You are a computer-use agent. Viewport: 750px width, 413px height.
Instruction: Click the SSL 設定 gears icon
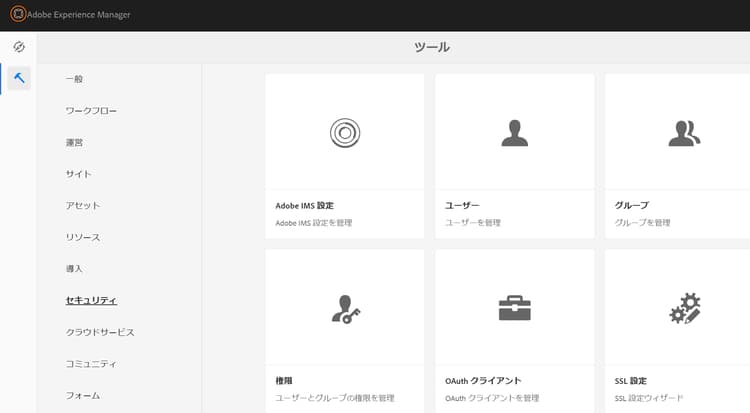click(685, 308)
